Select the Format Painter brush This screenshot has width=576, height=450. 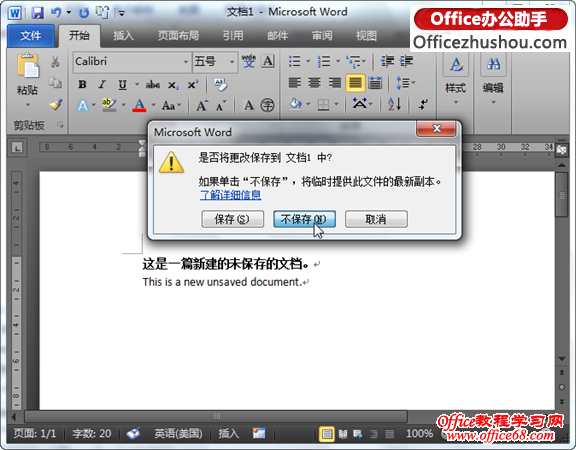point(55,105)
